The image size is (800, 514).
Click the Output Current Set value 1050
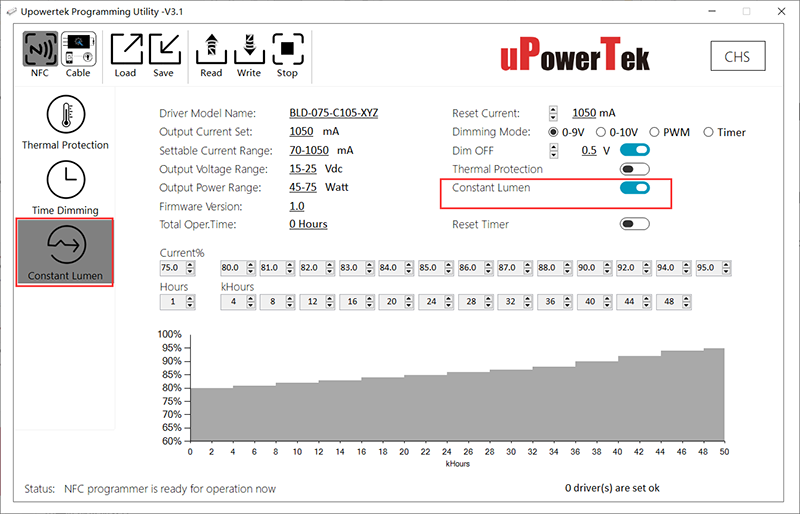(302, 132)
